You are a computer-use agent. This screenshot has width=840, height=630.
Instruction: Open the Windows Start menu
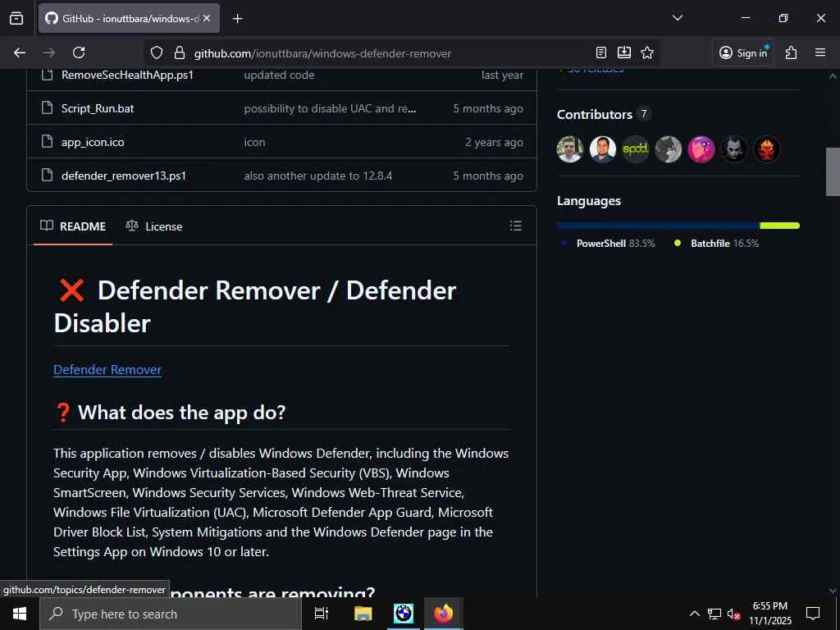click(x=20, y=614)
